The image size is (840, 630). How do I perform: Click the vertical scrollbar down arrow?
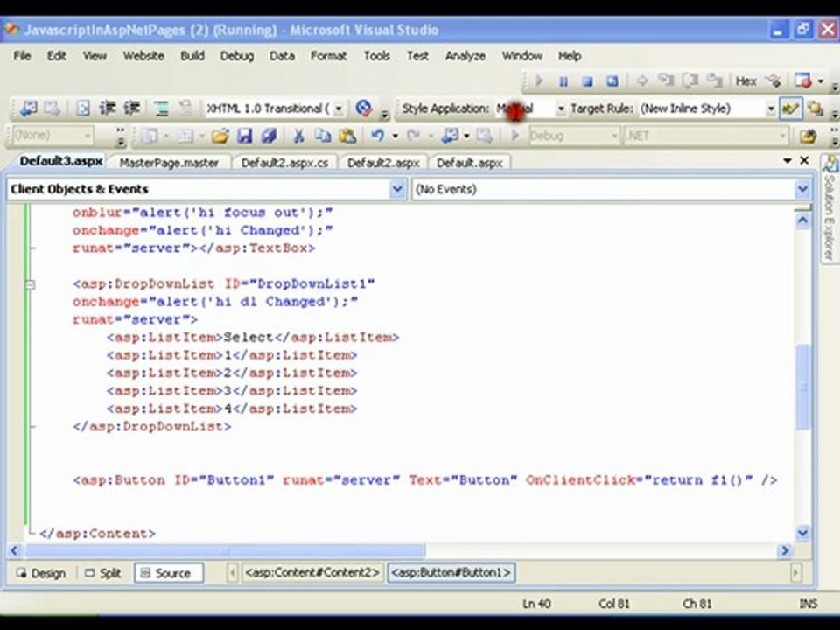click(x=802, y=533)
